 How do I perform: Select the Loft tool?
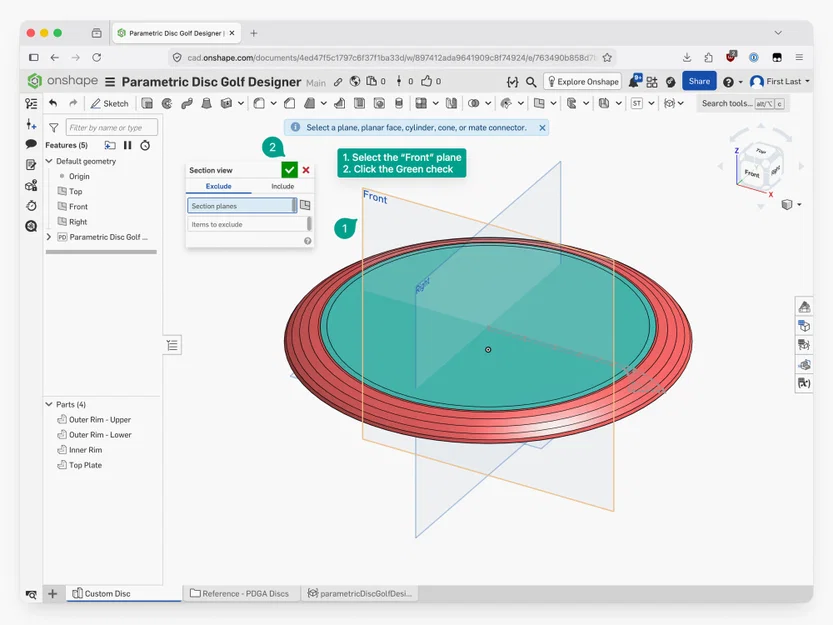pyautogui.click(x=206, y=104)
